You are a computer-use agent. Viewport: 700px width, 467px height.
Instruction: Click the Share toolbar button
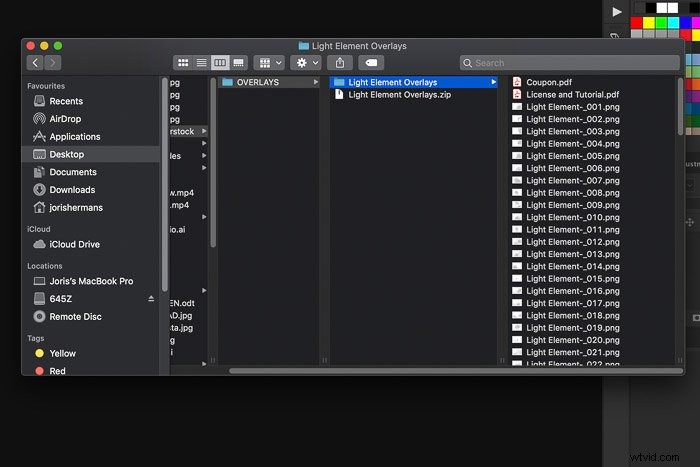[340, 63]
